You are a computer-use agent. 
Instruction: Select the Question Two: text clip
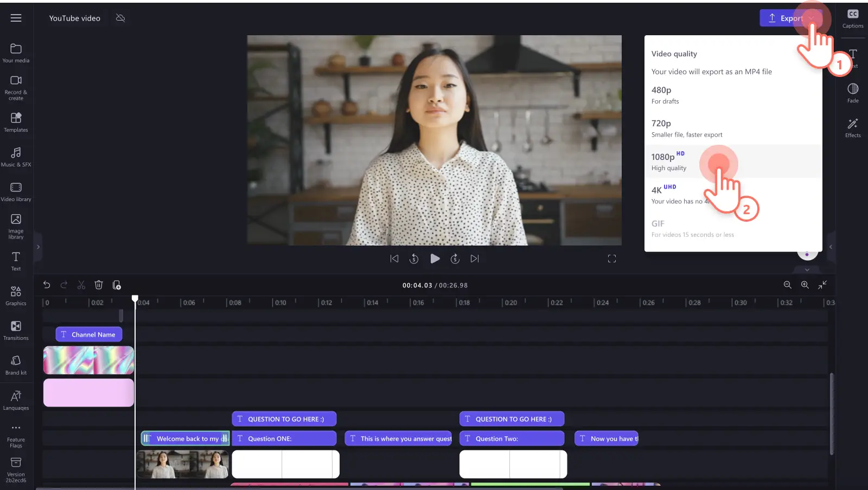tap(512, 439)
